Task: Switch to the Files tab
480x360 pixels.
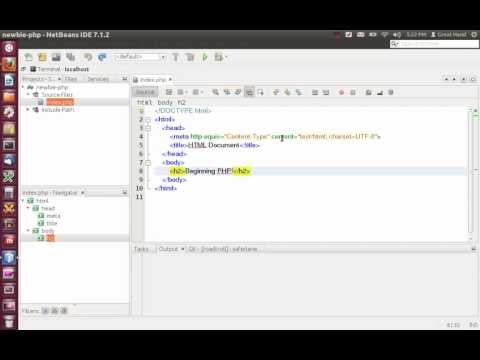Action: [71, 79]
